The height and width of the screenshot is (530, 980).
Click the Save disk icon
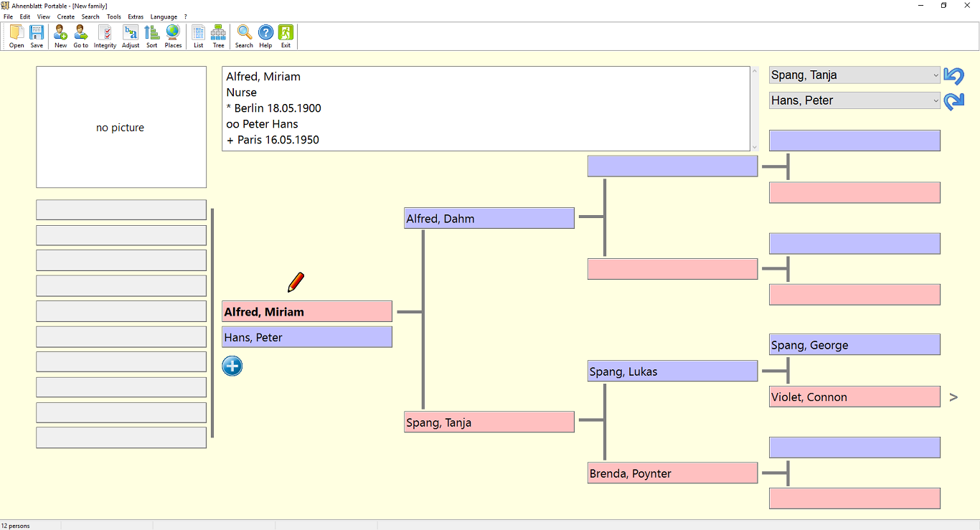[x=37, y=36]
